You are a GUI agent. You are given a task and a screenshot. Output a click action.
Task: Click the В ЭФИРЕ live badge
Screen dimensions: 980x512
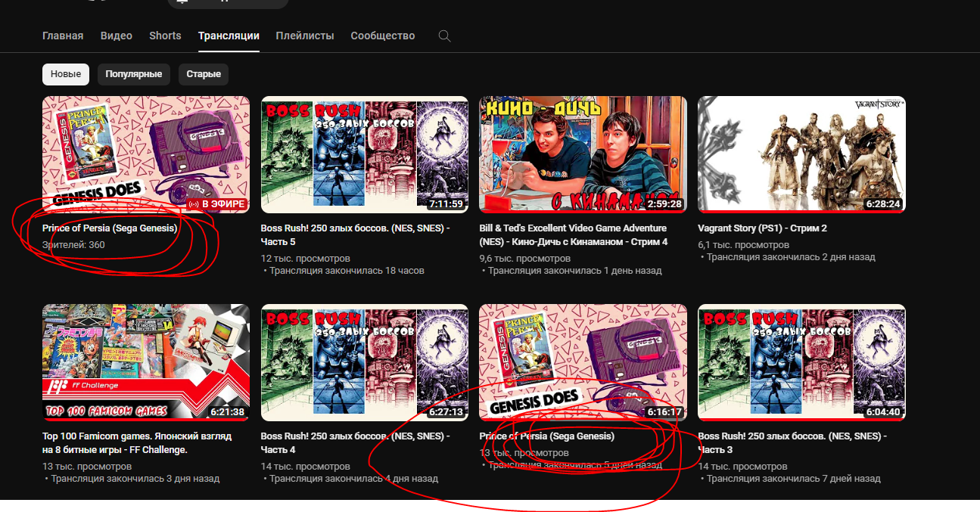click(x=216, y=204)
